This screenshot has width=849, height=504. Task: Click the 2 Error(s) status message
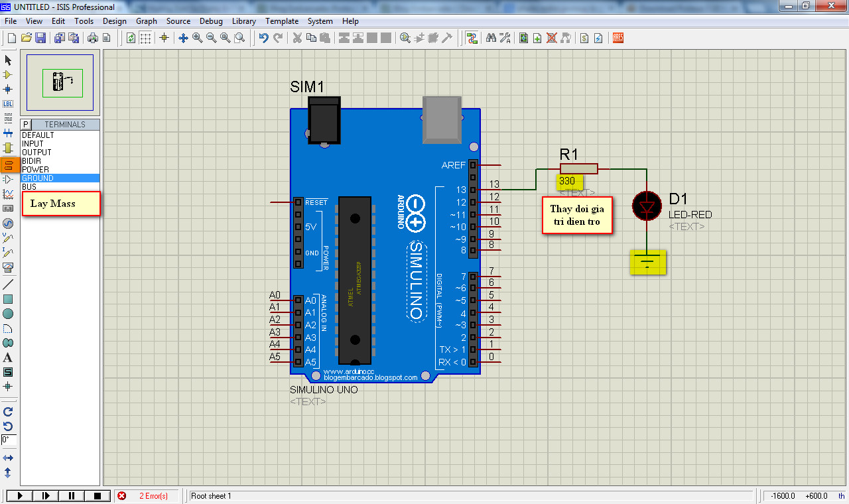coord(153,496)
